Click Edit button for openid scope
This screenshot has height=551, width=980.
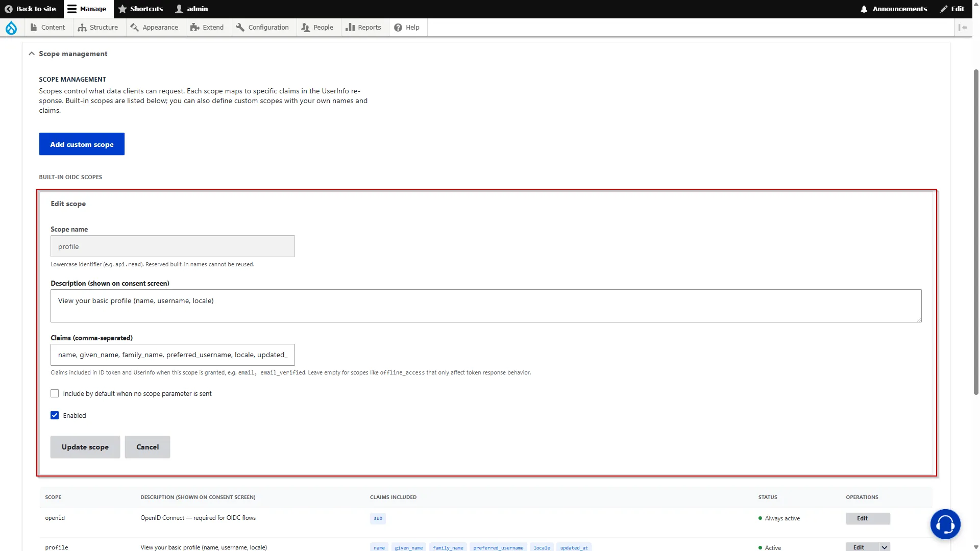[x=868, y=518]
